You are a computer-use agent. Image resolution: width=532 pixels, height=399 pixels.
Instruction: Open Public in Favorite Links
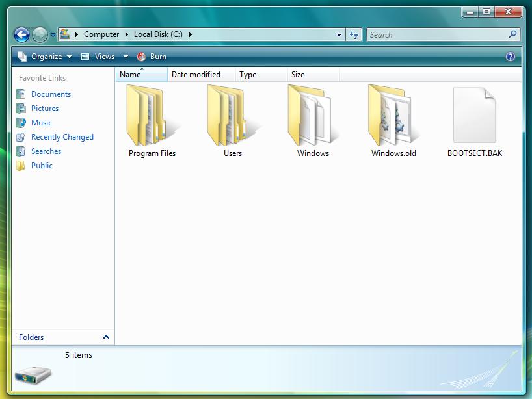pyautogui.click(x=42, y=166)
